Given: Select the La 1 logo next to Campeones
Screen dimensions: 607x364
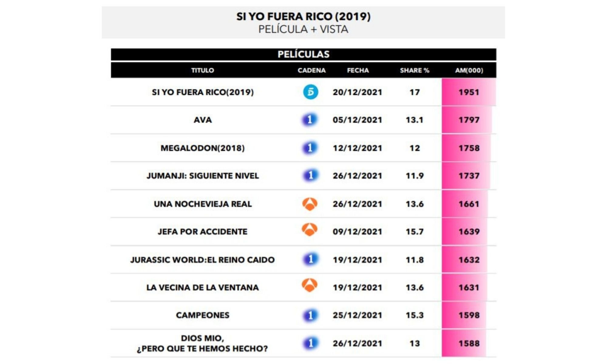Looking at the screenshot, I should pyautogui.click(x=310, y=315).
